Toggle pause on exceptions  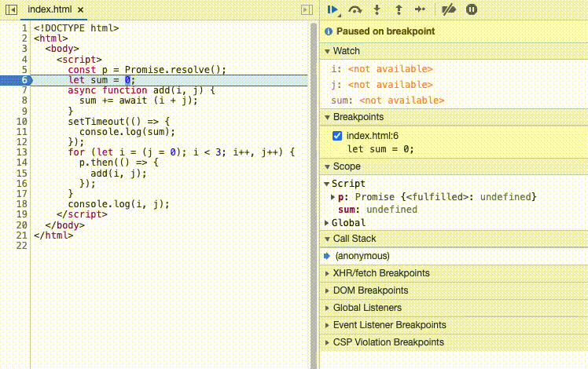[x=472, y=9]
